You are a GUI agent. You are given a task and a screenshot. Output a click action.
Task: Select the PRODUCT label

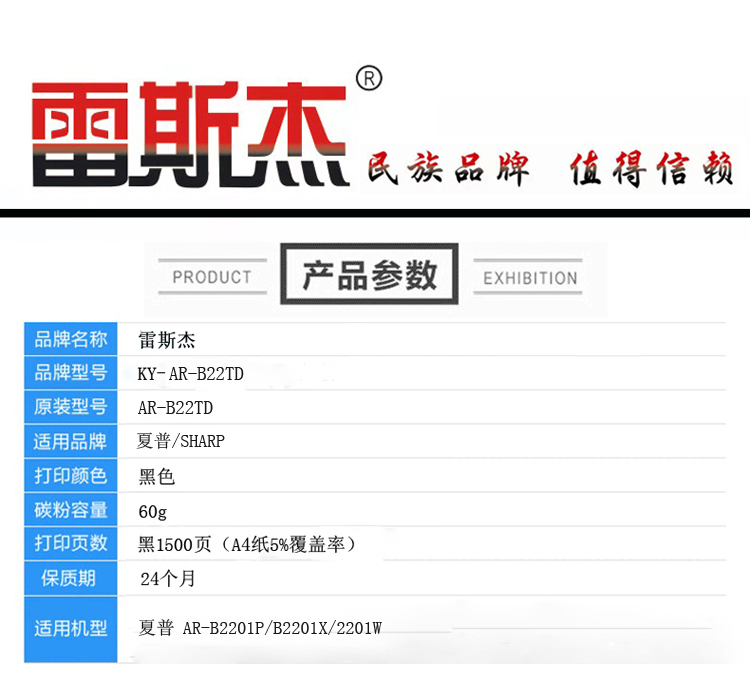pos(212,277)
